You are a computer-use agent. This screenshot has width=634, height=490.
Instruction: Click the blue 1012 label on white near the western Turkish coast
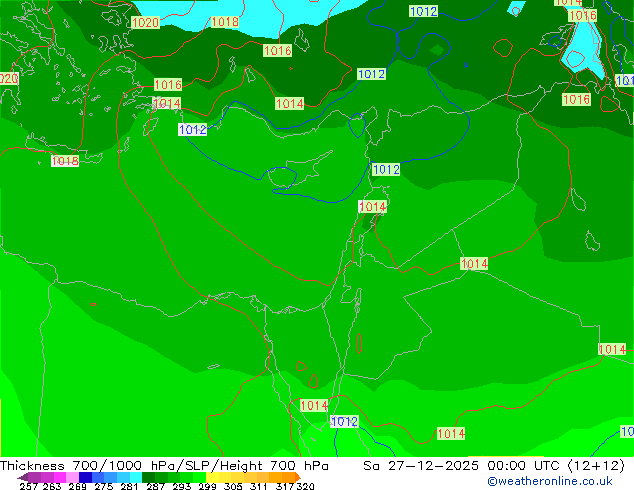click(x=193, y=130)
